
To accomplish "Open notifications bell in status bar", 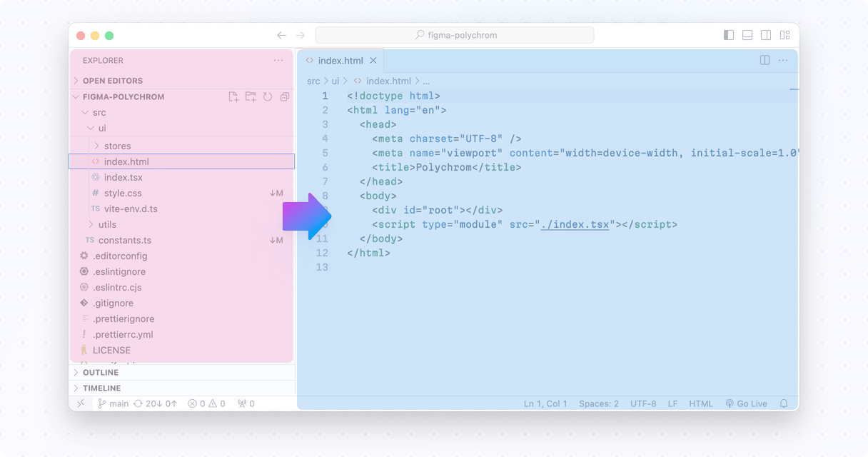I will click(784, 403).
